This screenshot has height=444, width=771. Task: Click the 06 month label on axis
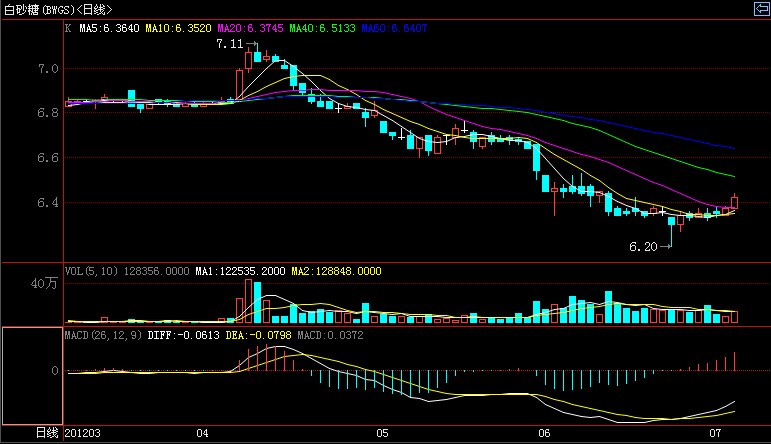pos(544,433)
